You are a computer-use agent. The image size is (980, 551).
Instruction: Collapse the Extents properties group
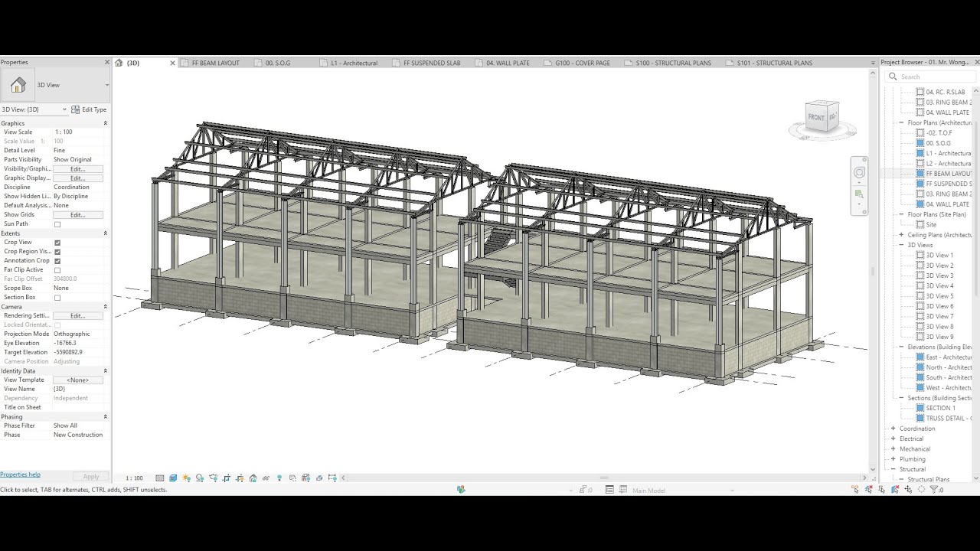[106, 233]
